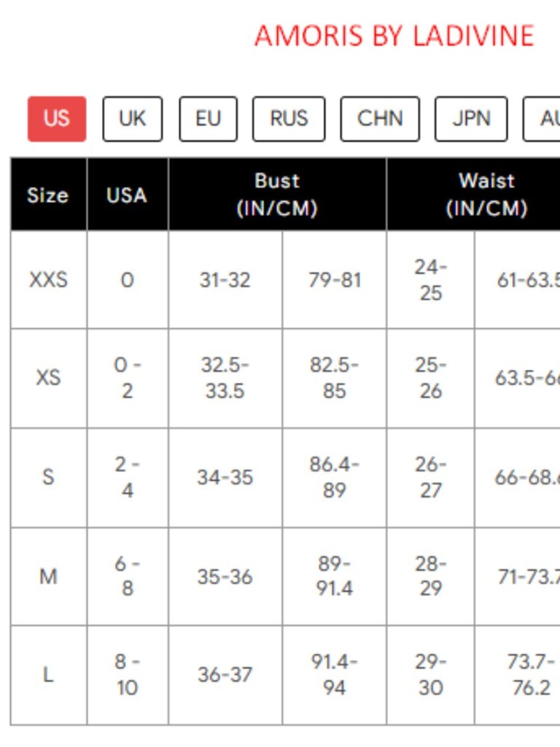Open the RUS size tab
This screenshot has height=747, width=560.
click(288, 119)
